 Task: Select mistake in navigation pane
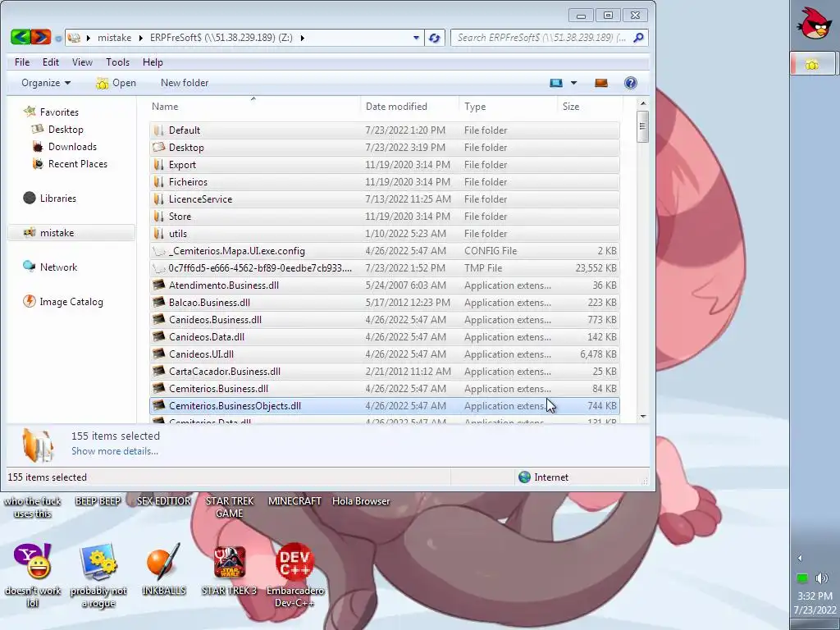pyautogui.click(x=71, y=232)
